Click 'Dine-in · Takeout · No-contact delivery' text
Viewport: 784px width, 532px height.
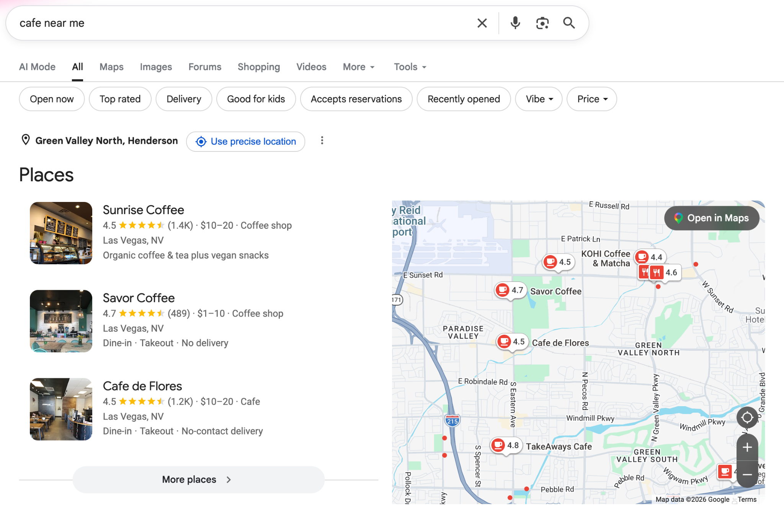(183, 431)
